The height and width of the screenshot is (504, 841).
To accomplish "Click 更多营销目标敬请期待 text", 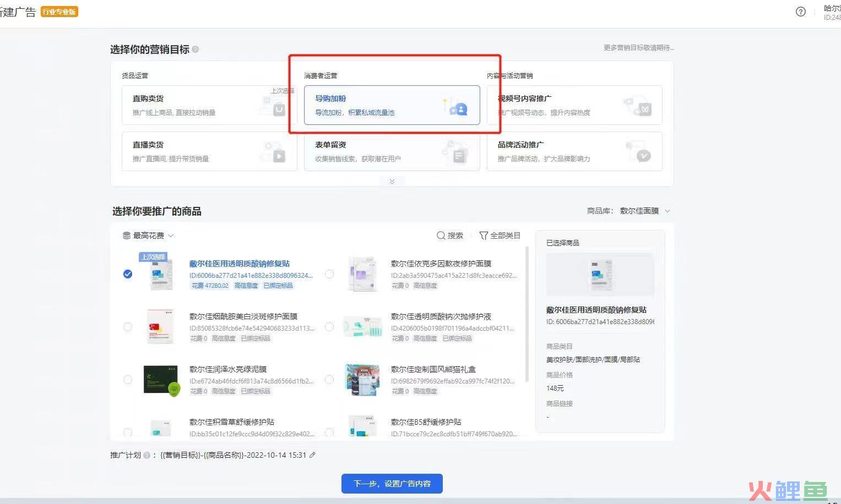I will (639, 48).
